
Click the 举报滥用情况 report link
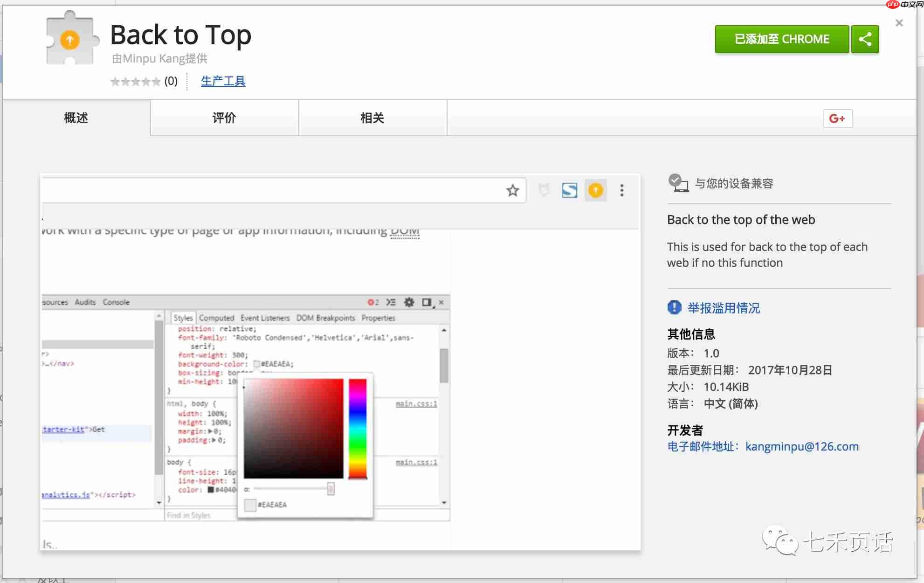click(726, 308)
